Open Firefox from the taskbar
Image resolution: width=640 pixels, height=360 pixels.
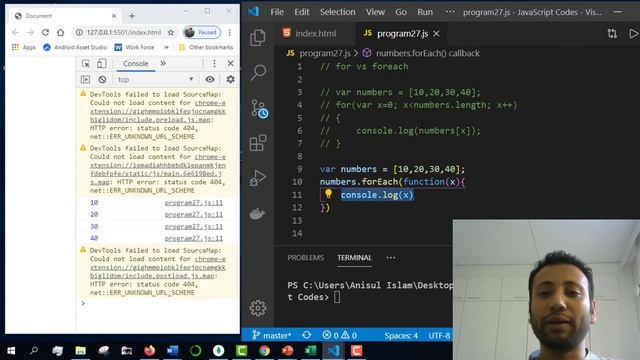(x=149, y=351)
